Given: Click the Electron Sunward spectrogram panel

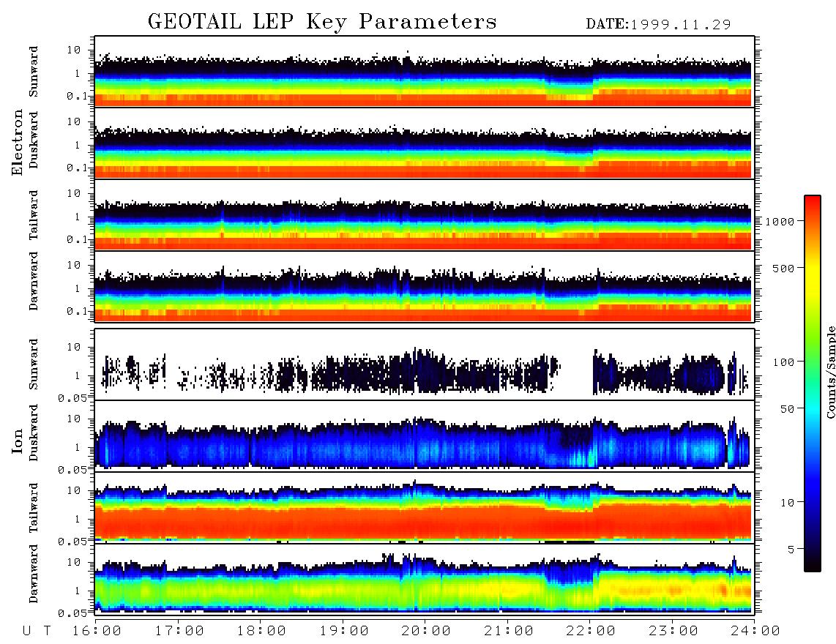Looking at the screenshot, I should point(425,72).
